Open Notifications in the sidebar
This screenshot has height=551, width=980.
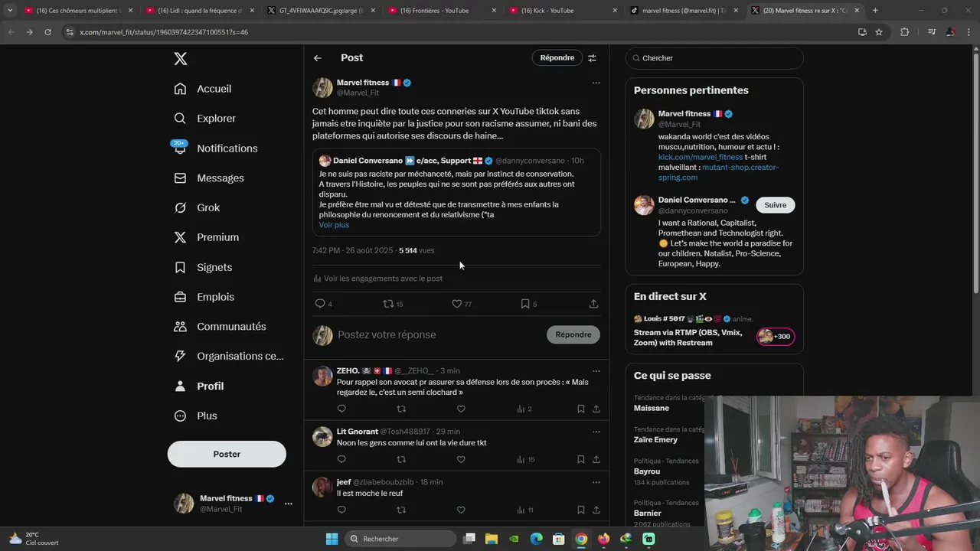tap(215, 148)
